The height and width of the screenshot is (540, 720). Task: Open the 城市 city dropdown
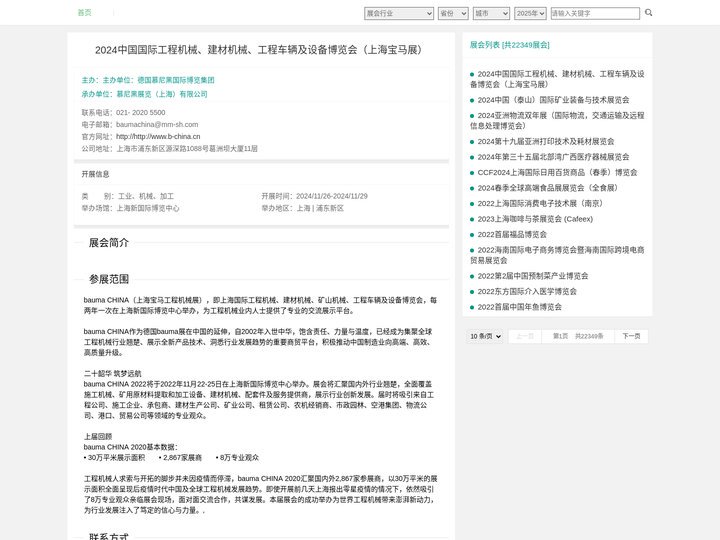pyautogui.click(x=491, y=13)
